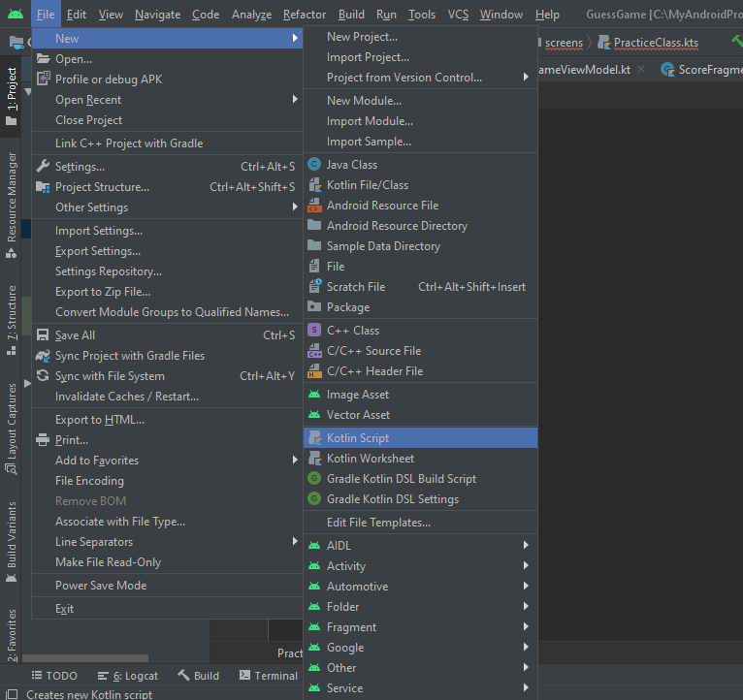Click the Kotlin Script file icon

[x=314, y=438]
